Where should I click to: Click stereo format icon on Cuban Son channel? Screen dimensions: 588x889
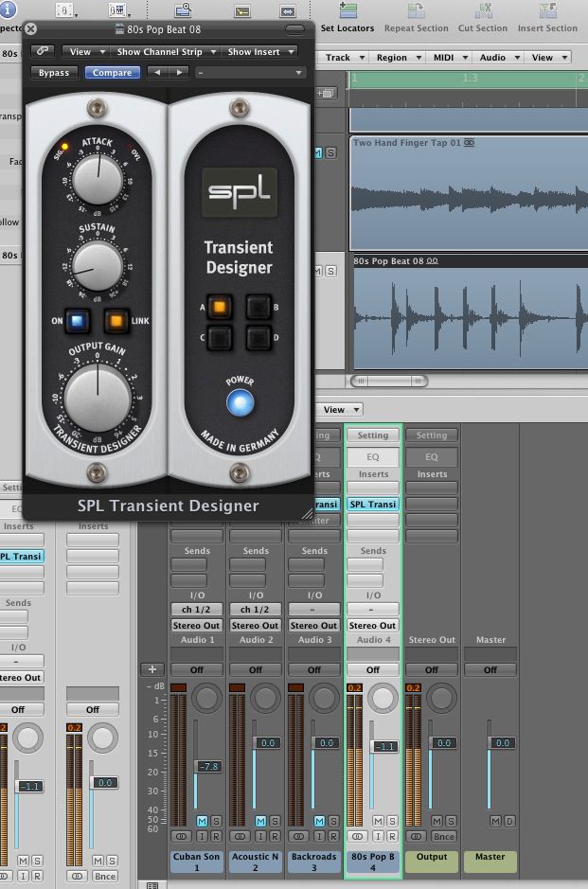pyautogui.click(x=182, y=836)
